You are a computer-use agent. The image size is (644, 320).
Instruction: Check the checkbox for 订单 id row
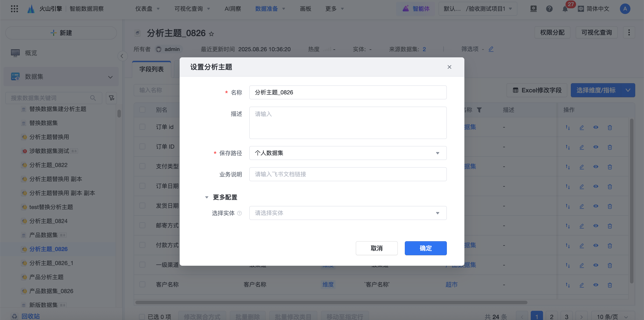coord(143,127)
